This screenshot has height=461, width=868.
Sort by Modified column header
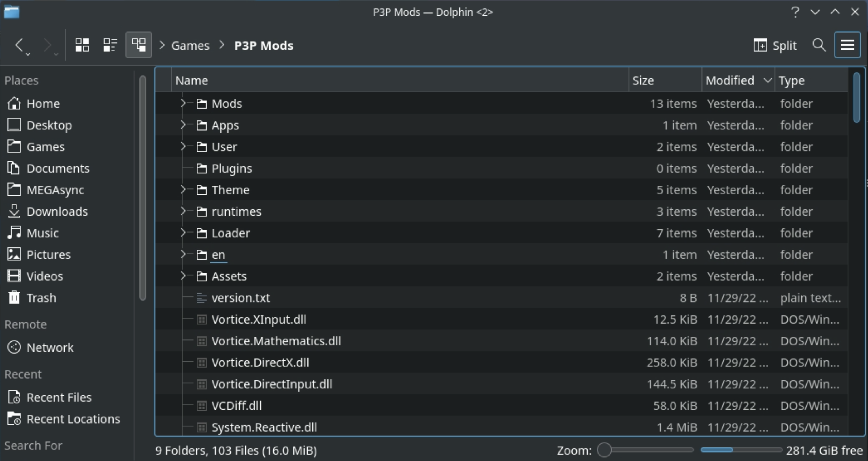(x=738, y=80)
